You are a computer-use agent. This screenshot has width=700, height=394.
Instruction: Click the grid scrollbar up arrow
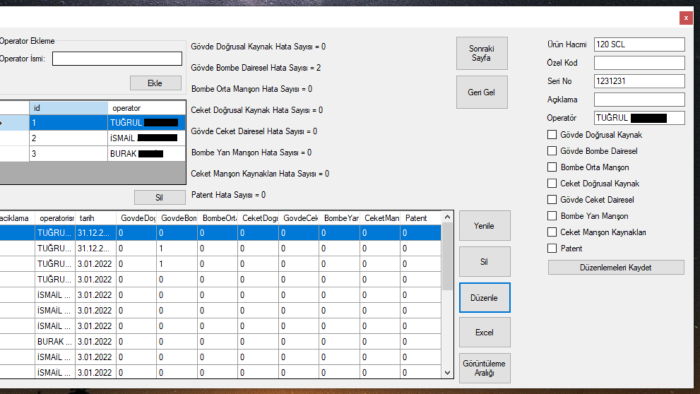coord(447,217)
